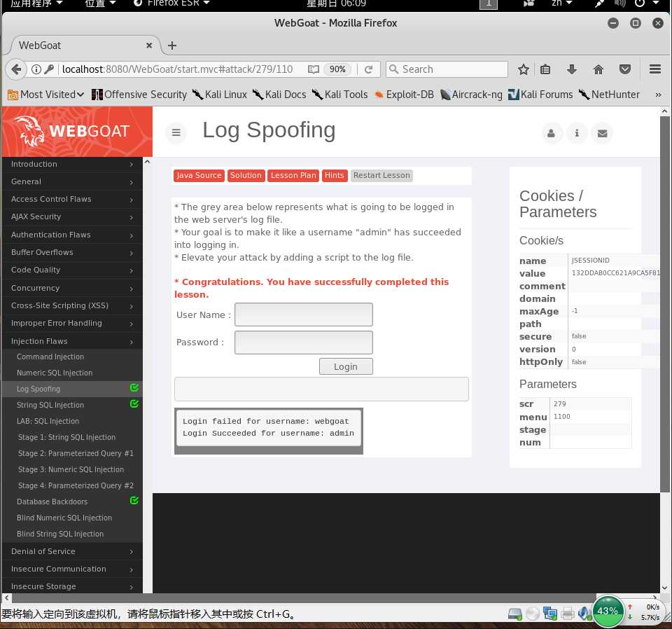Show bookmarks list icon

(x=545, y=69)
